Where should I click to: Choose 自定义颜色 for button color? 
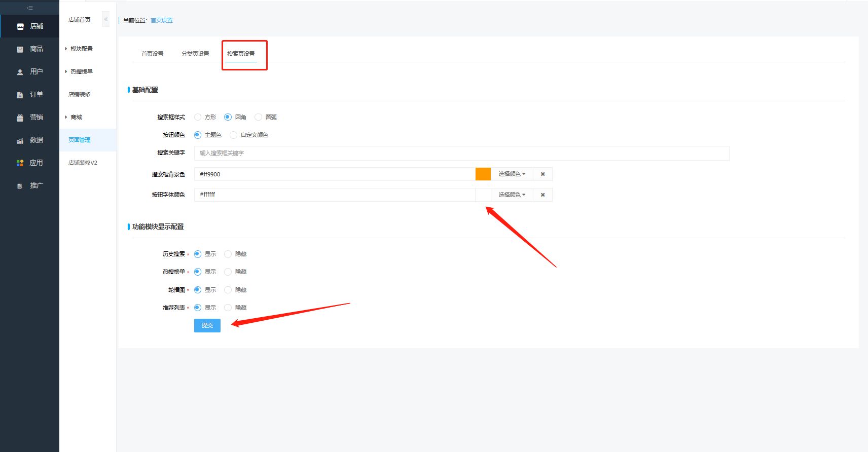(x=233, y=135)
